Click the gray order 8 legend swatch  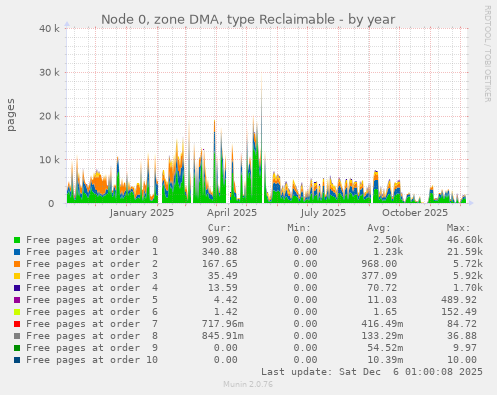click(17, 336)
